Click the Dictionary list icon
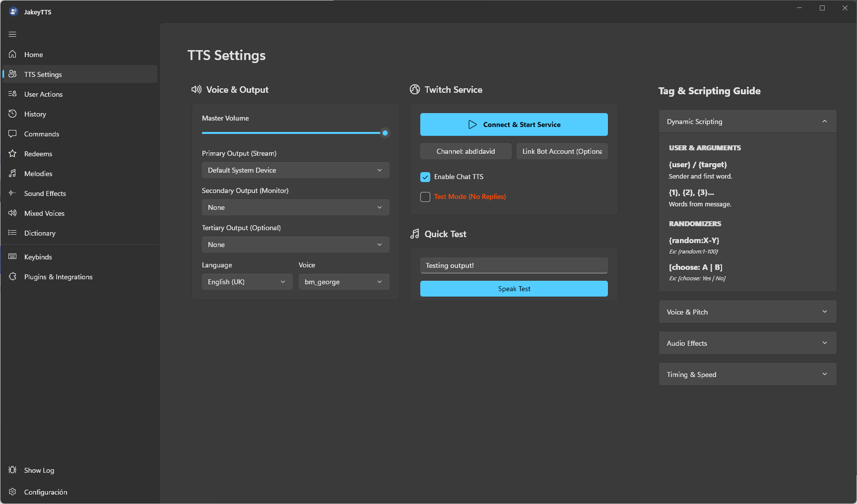This screenshot has width=857, height=504. [12, 233]
